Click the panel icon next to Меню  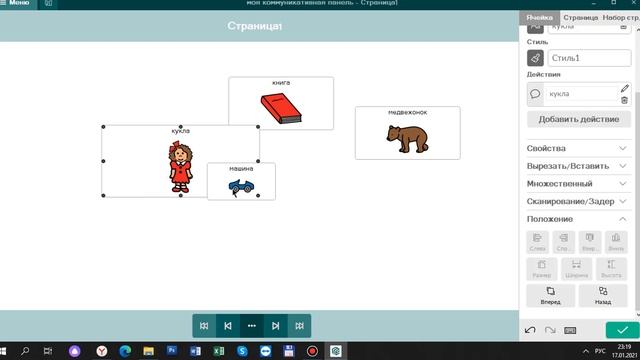tap(48, 3)
